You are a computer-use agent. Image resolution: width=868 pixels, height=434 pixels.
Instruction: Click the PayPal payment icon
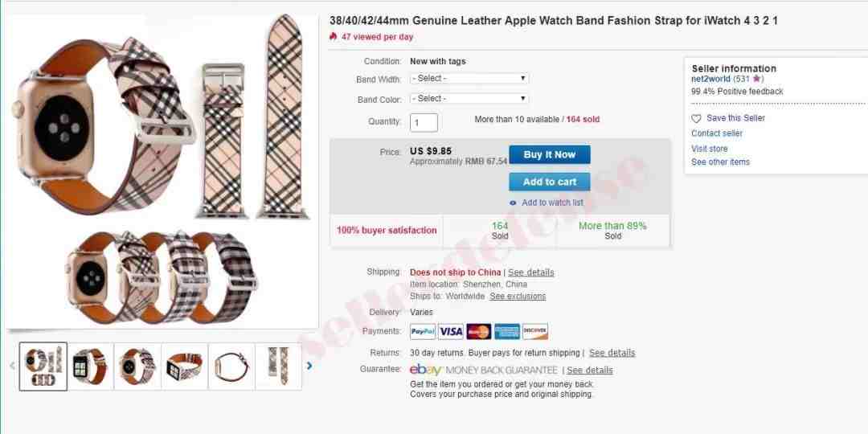423,332
